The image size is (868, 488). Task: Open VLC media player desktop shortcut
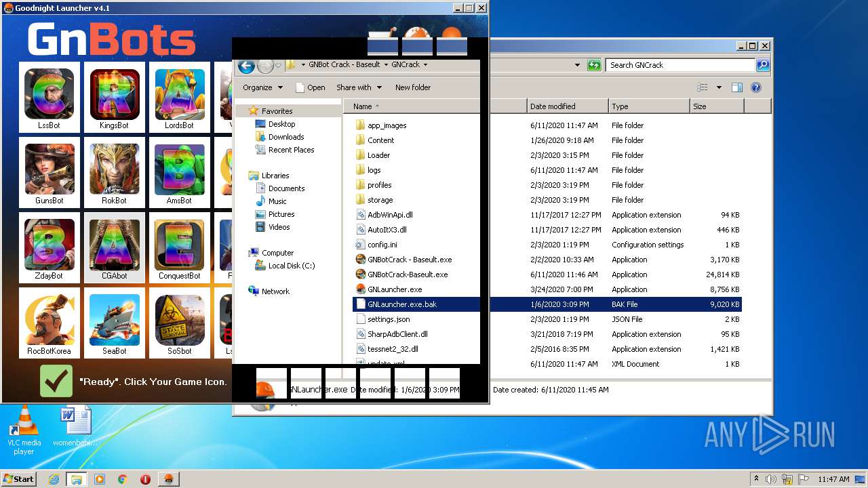[24, 430]
